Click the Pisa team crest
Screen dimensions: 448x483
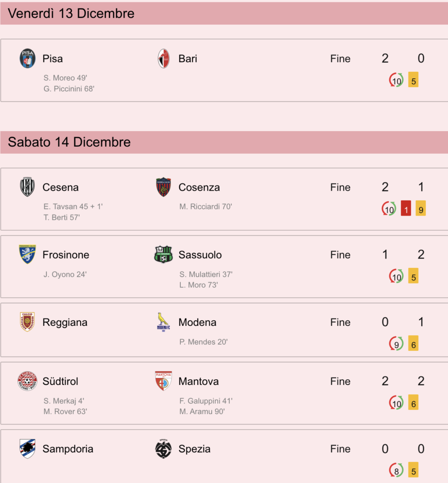click(27, 58)
